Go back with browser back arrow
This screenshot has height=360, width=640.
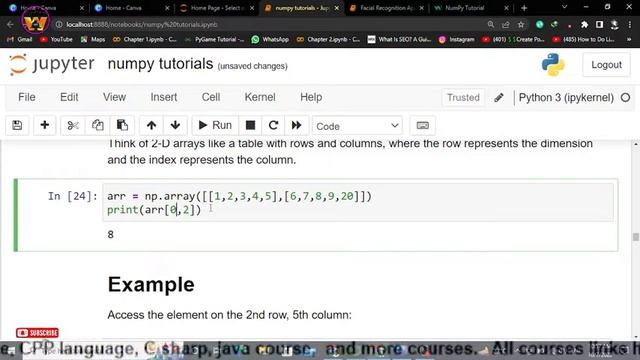tap(10, 24)
